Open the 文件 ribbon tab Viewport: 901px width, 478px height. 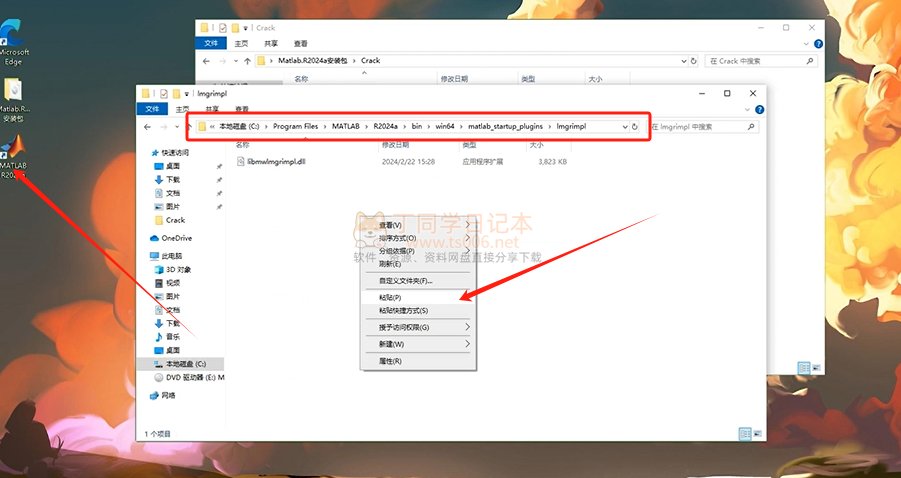click(x=152, y=109)
